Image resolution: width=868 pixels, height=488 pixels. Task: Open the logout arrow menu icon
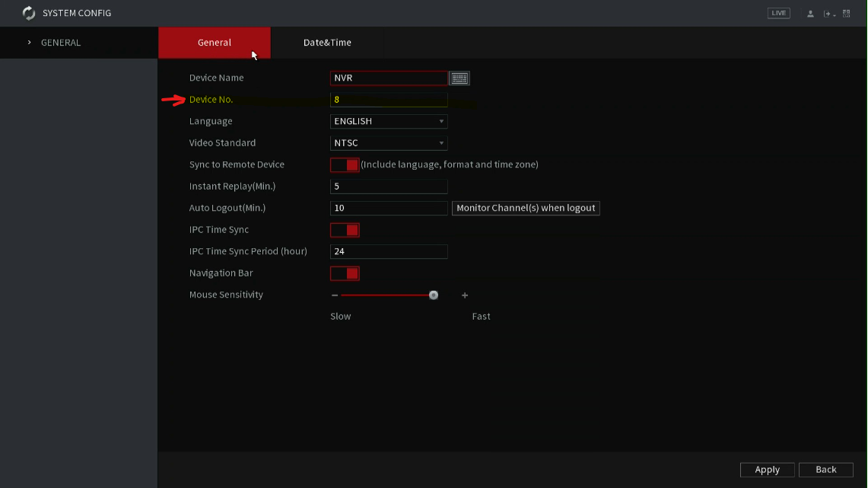pos(829,13)
